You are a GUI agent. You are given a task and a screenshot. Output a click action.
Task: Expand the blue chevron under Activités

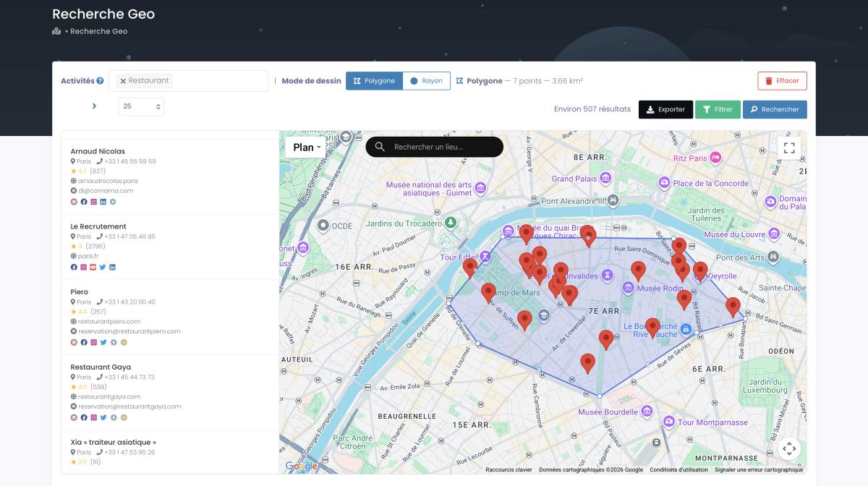94,106
